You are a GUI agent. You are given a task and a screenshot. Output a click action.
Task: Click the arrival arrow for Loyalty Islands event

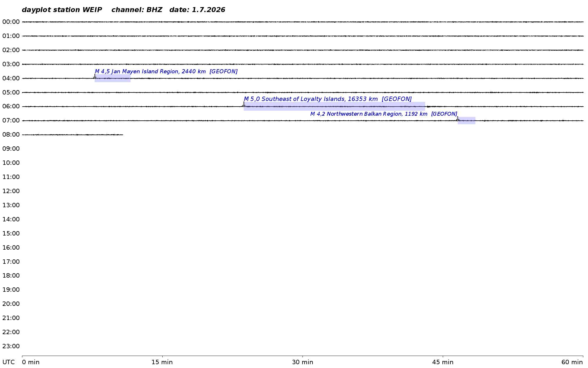244,104
